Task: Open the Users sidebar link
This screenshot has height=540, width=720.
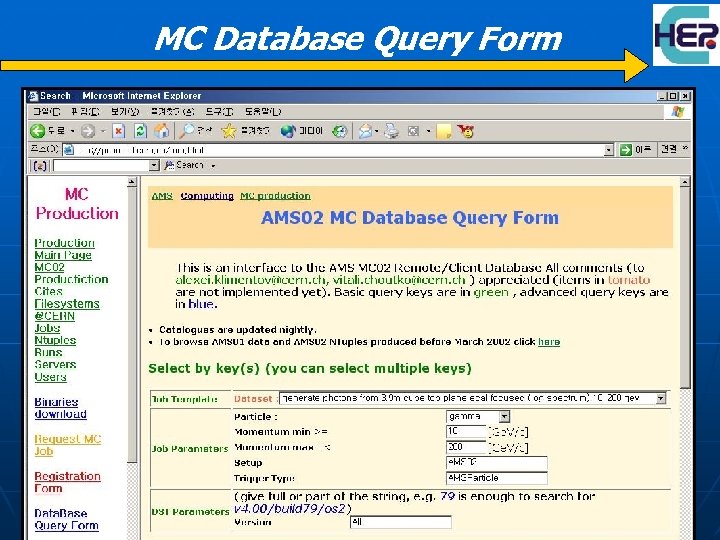Action: point(51,377)
